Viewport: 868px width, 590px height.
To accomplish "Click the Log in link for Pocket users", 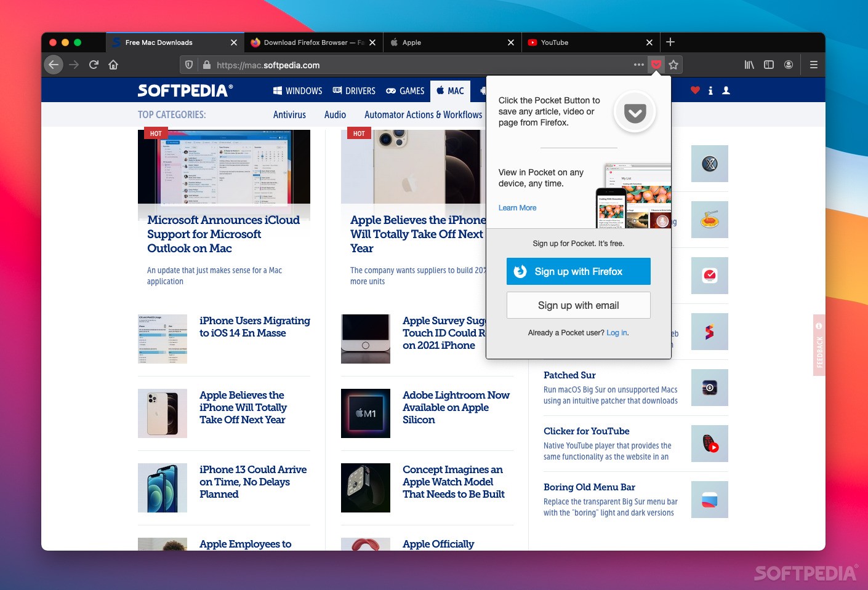I will tap(616, 332).
